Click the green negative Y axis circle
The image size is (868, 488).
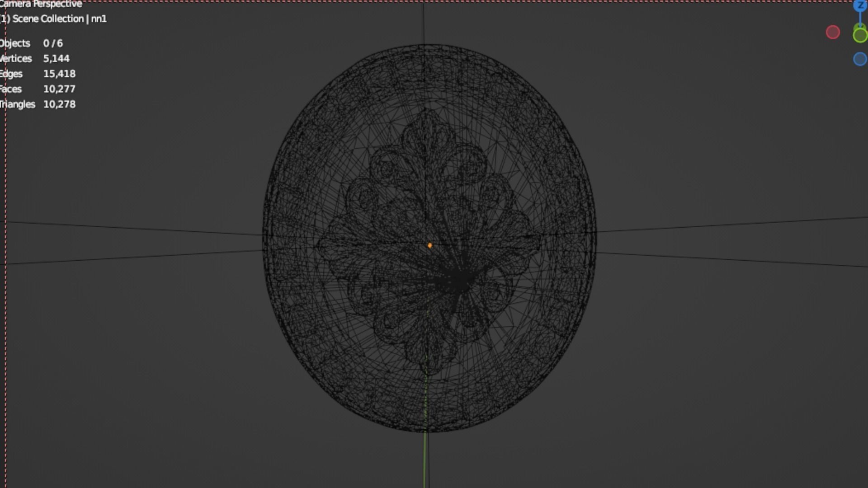click(x=860, y=35)
